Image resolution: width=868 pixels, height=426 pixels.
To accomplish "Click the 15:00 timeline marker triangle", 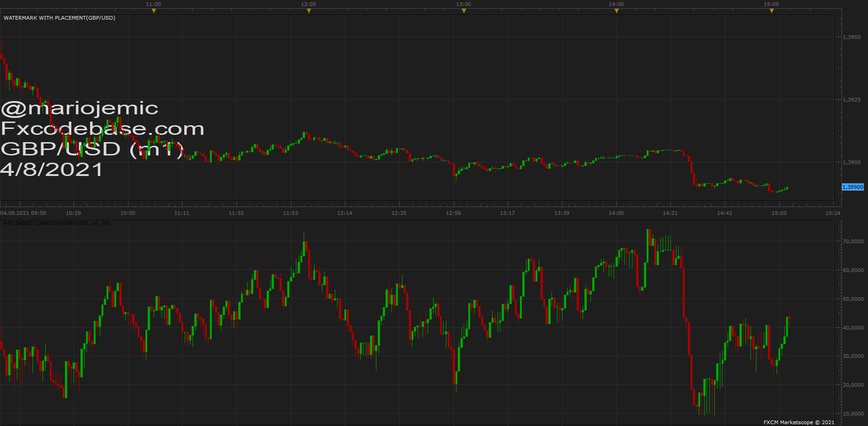I will pos(772,11).
